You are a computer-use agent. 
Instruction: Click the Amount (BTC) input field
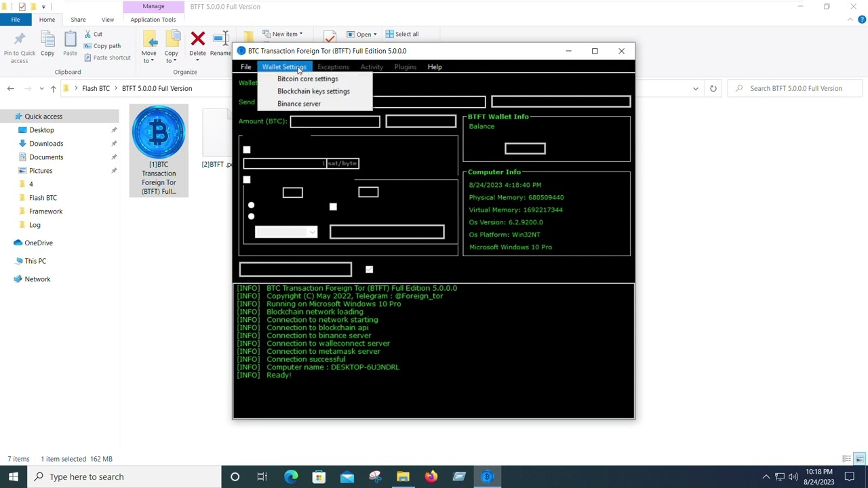pyautogui.click(x=335, y=121)
